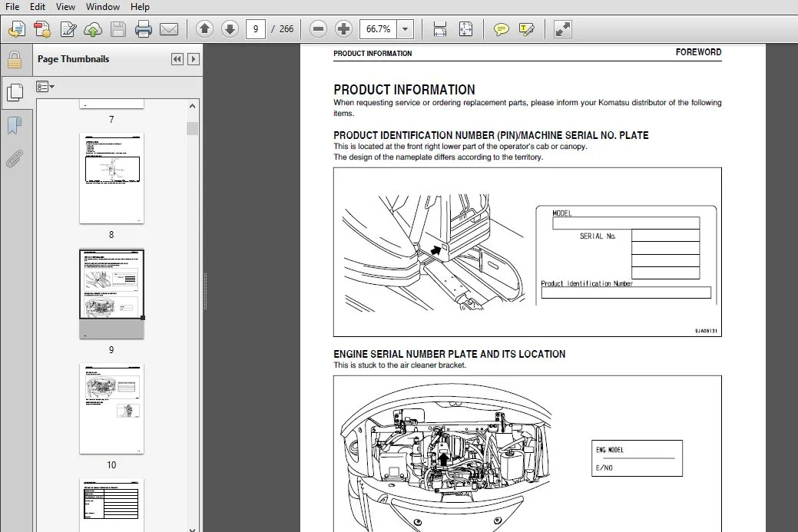The width and height of the screenshot is (798, 532).
Task: Click the Fit one full page icon
Action: pos(465,29)
